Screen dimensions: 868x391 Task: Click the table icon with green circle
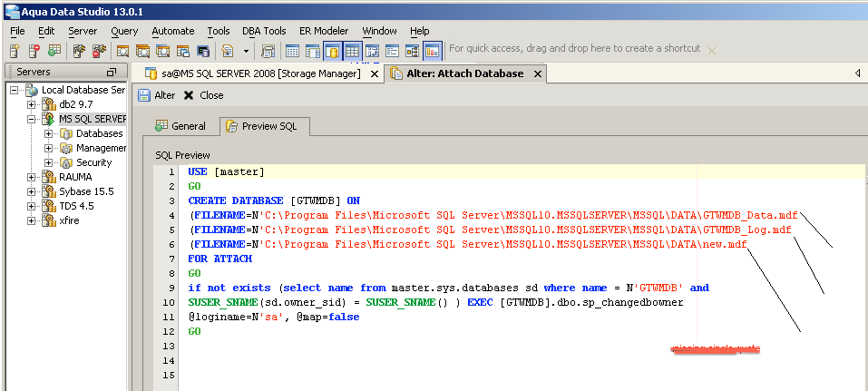click(54, 51)
